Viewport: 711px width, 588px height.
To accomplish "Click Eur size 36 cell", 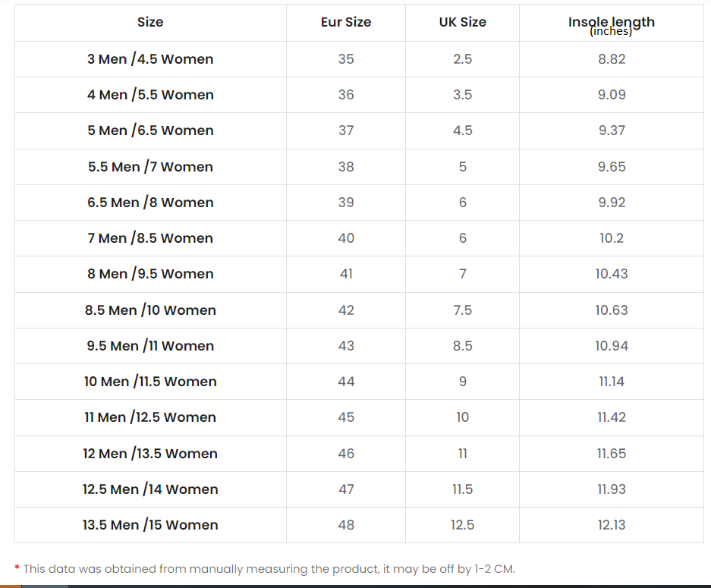I will (346, 95).
